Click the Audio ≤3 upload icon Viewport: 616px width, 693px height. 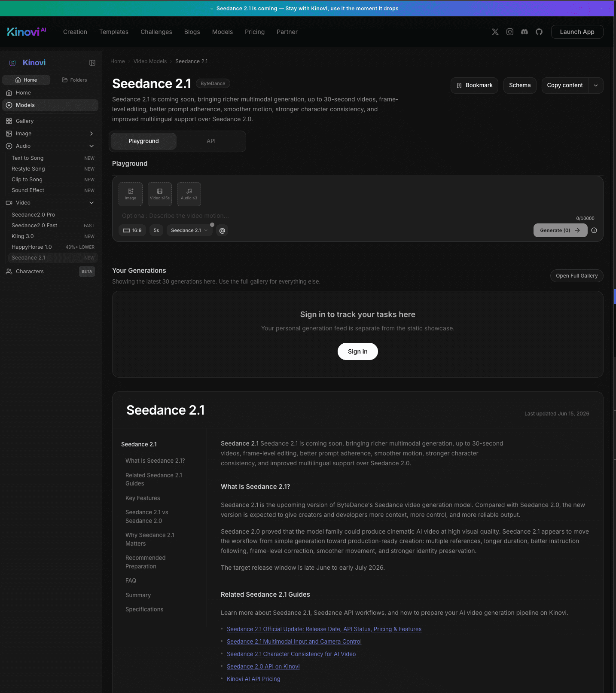[x=189, y=194]
